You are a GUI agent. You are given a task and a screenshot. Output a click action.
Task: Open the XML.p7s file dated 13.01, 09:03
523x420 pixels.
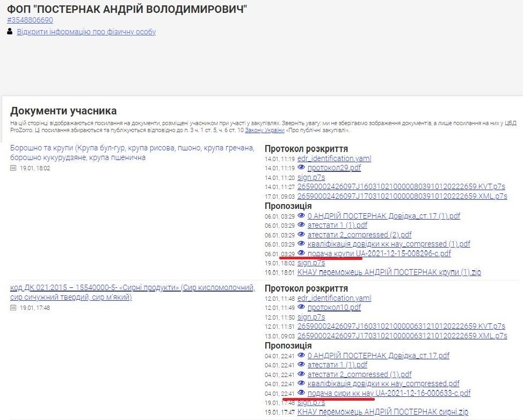pyautogui.click(x=402, y=336)
